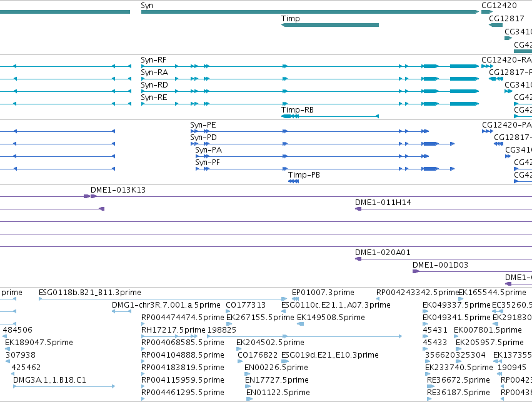Select EST RH17217.5prime

point(173,331)
